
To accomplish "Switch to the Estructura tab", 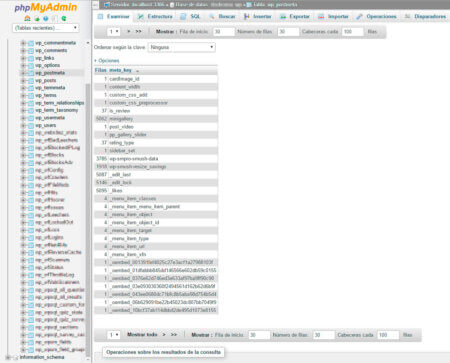I will [155, 16].
